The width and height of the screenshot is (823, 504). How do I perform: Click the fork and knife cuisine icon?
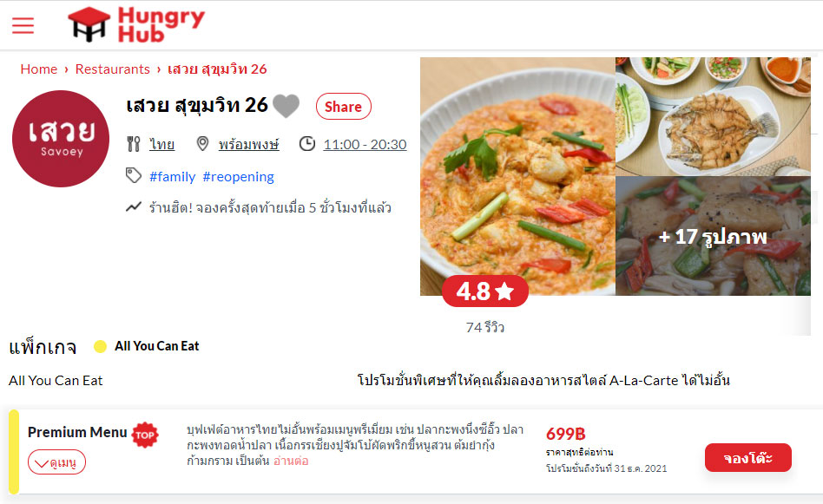(134, 144)
